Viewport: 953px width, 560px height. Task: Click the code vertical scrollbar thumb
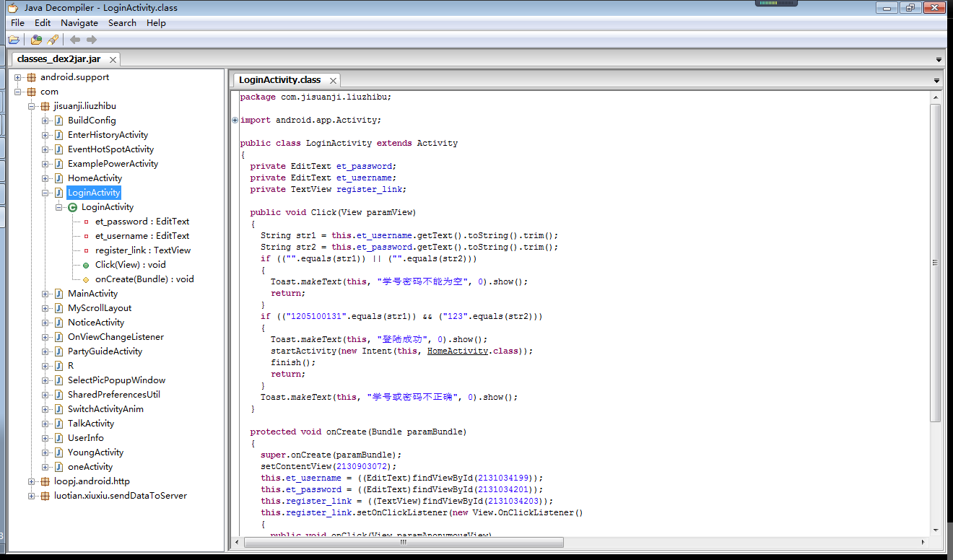935,263
